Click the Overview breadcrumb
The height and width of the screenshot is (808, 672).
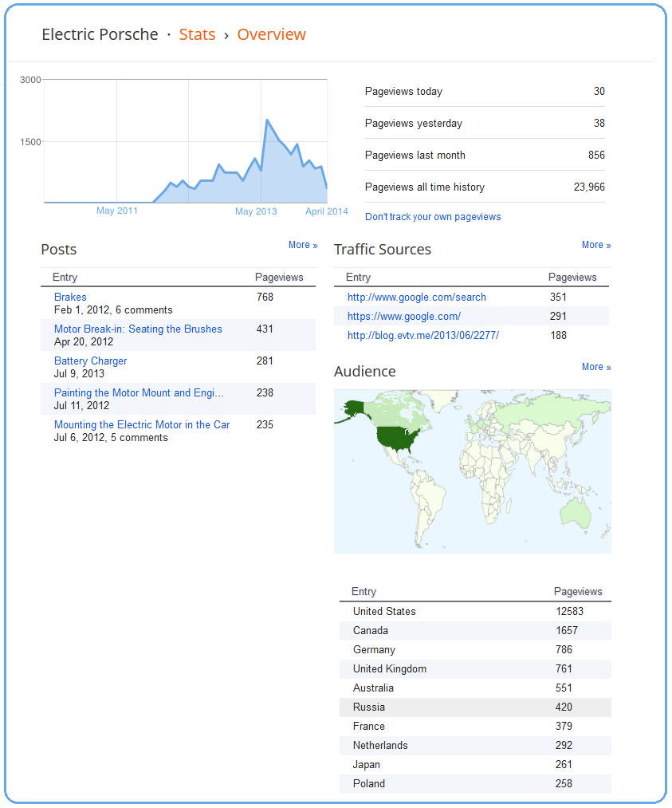pos(271,34)
